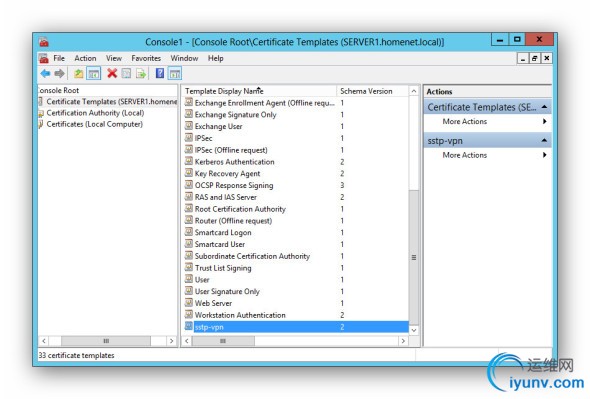Collapse the Certificate Templates actions section
The image size is (590, 399).
(544, 107)
